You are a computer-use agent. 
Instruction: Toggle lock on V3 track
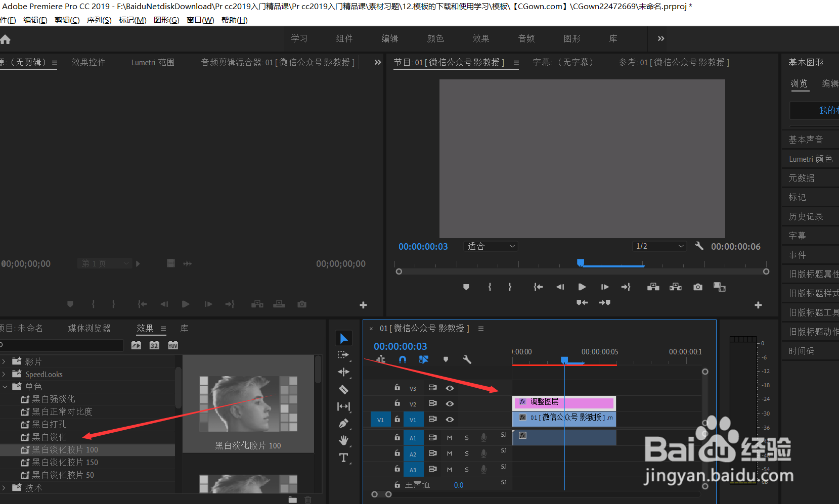click(x=398, y=388)
